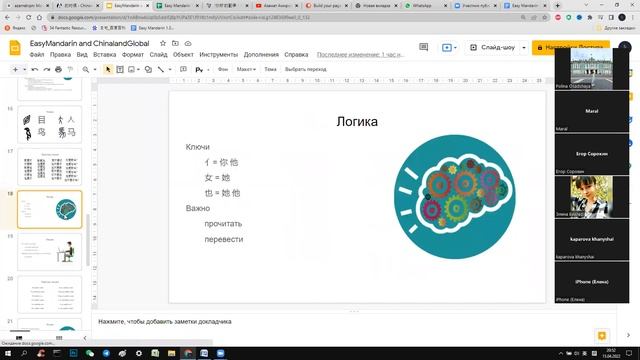640x360 pixels.
Task: Select slide 19 thumbnail with desk figure
Action: (x=49, y=252)
